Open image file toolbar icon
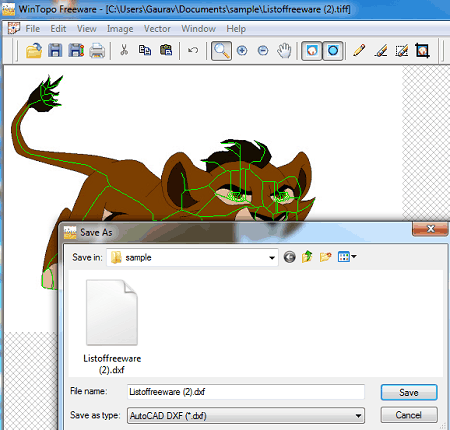This screenshot has height=430, width=450. tap(34, 51)
